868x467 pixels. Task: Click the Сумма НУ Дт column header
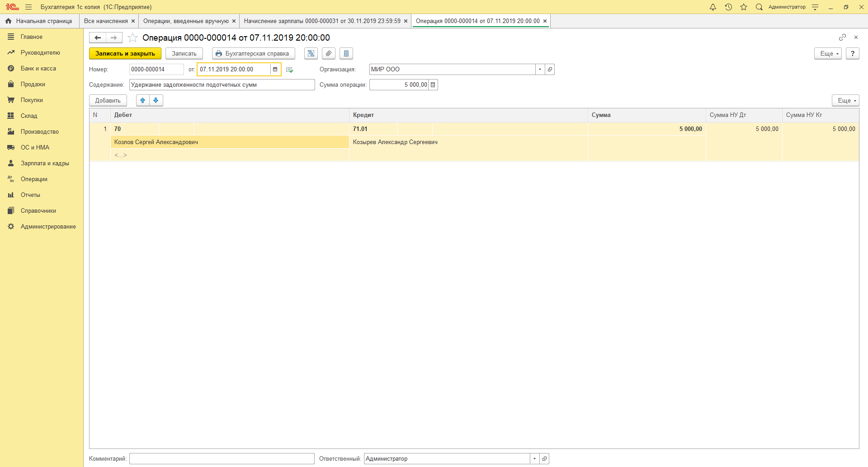(x=744, y=115)
